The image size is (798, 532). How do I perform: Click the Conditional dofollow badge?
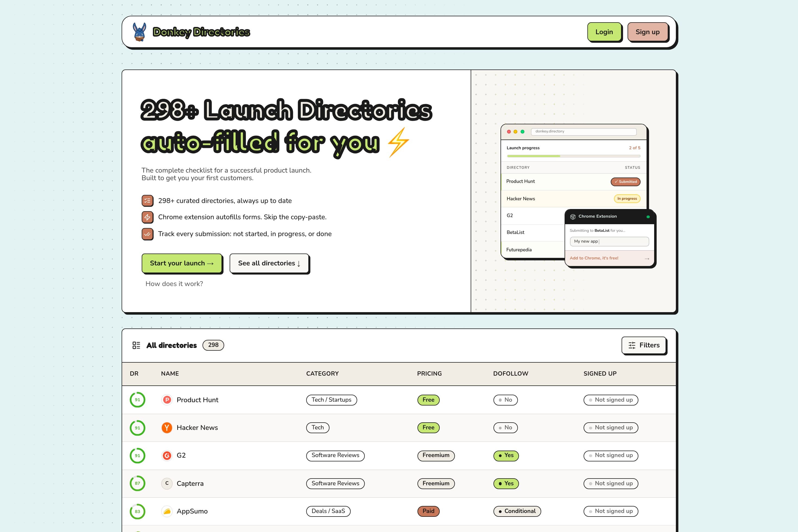pos(517,511)
